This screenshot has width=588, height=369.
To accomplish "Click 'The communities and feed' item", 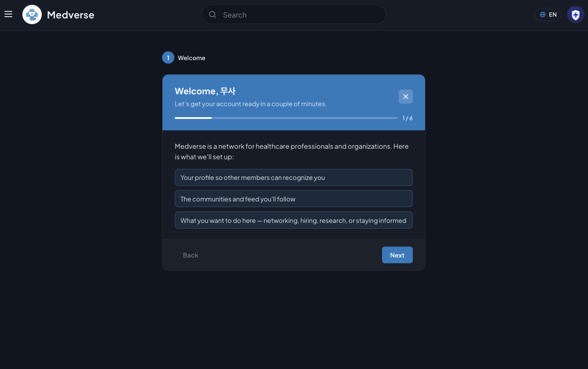I will pyautogui.click(x=294, y=199).
